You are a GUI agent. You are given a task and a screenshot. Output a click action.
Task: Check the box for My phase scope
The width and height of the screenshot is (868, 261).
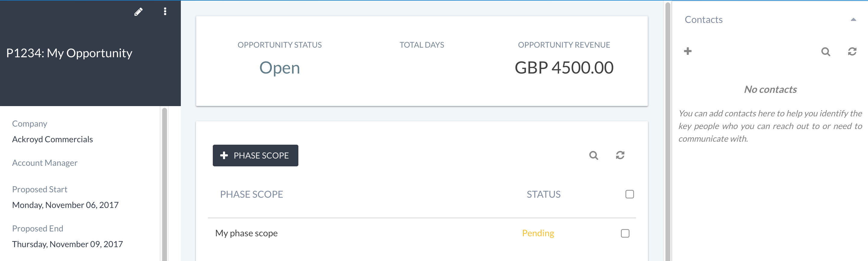(x=625, y=233)
